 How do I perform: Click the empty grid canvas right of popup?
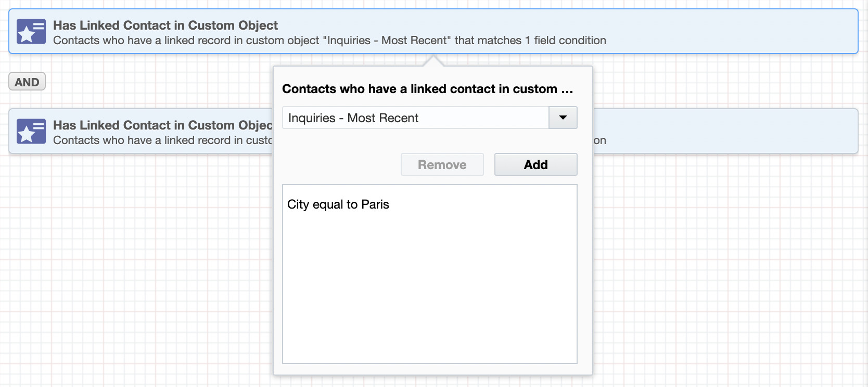pos(729,260)
